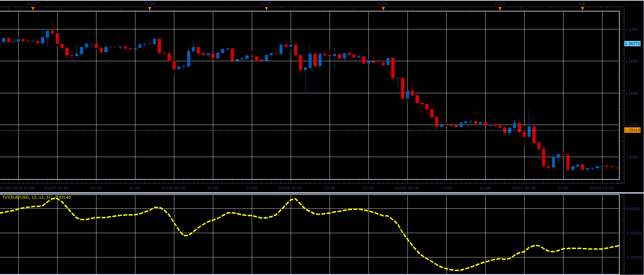The image size is (644, 275).
Task: Click the 01/27 05:00 time axis label
Action: [x=57, y=188]
